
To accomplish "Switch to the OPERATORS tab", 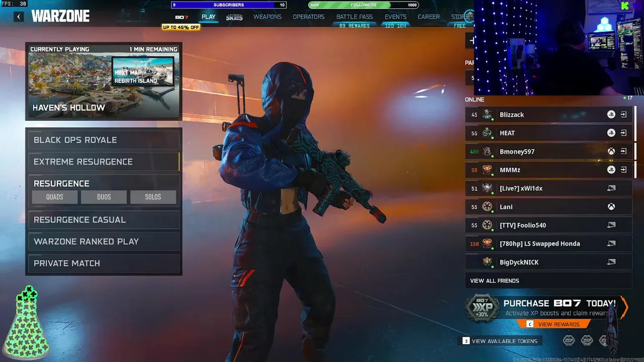I will tap(308, 17).
